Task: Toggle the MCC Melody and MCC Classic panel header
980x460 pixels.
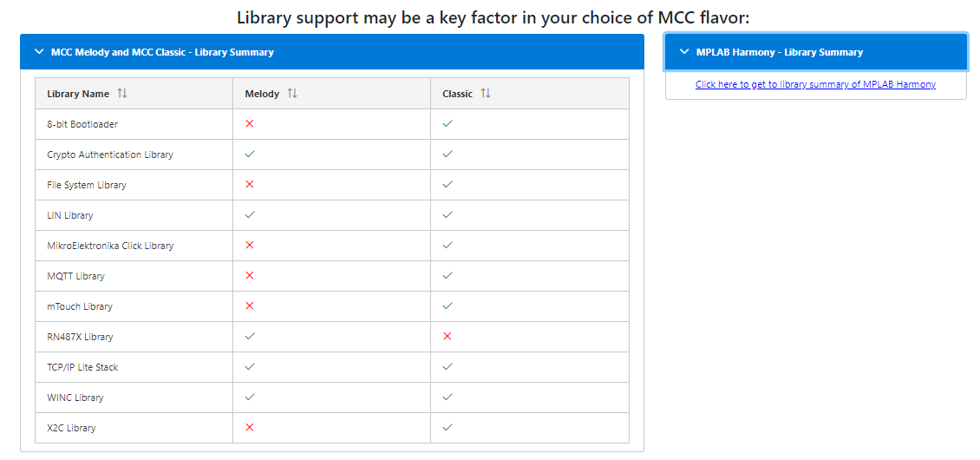Action: [162, 52]
